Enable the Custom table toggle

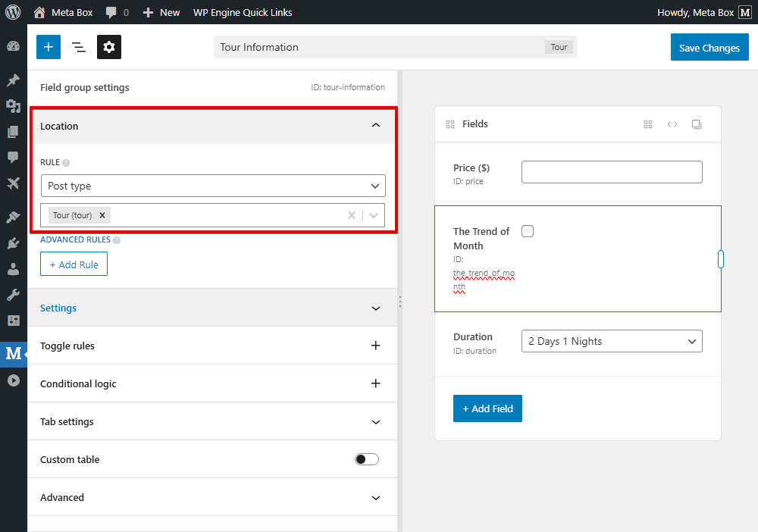pos(367,459)
